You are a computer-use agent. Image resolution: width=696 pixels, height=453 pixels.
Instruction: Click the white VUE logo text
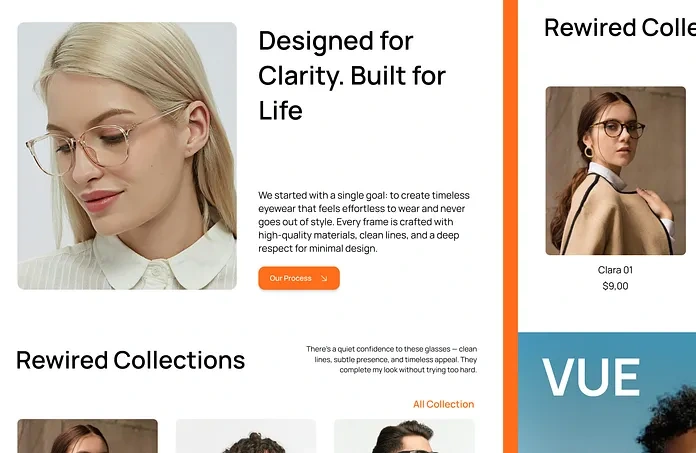591,377
